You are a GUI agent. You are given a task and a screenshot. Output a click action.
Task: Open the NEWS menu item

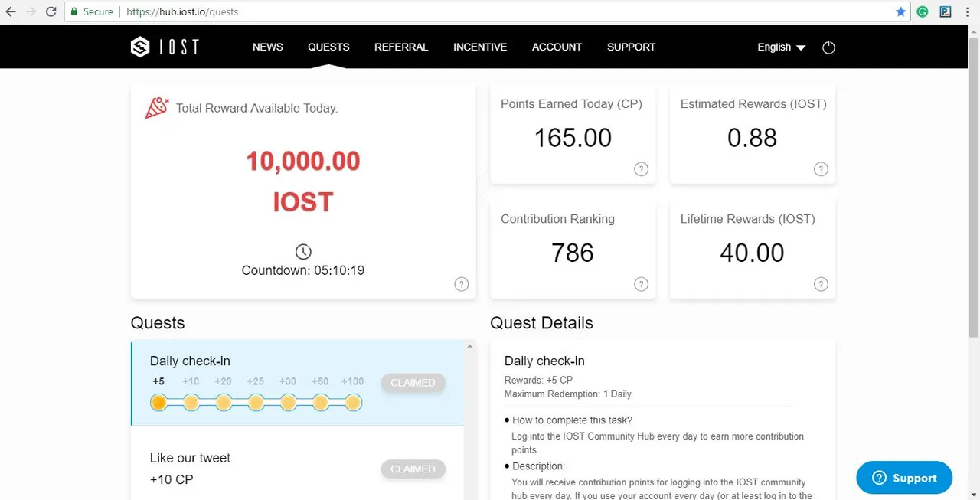[268, 47]
